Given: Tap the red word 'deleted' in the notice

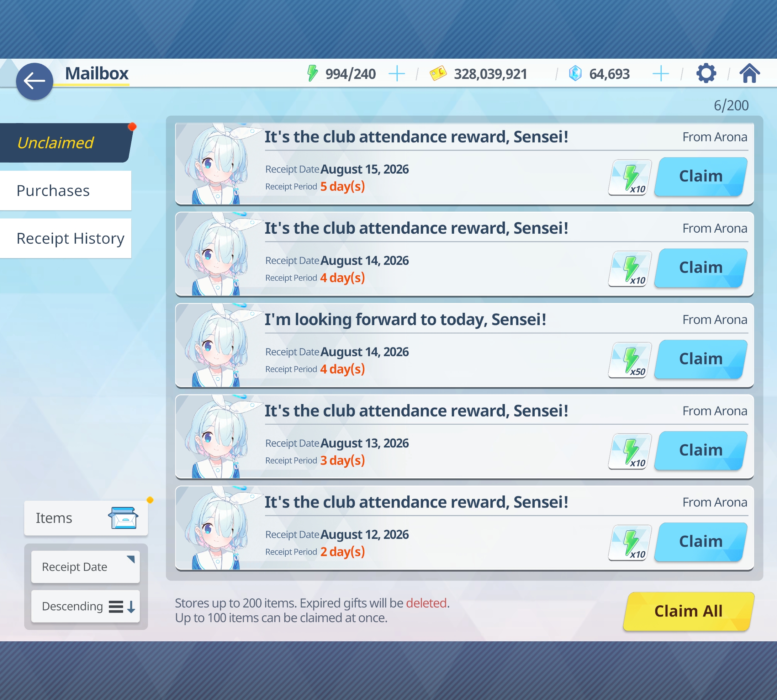Looking at the screenshot, I should coord(426,603).
